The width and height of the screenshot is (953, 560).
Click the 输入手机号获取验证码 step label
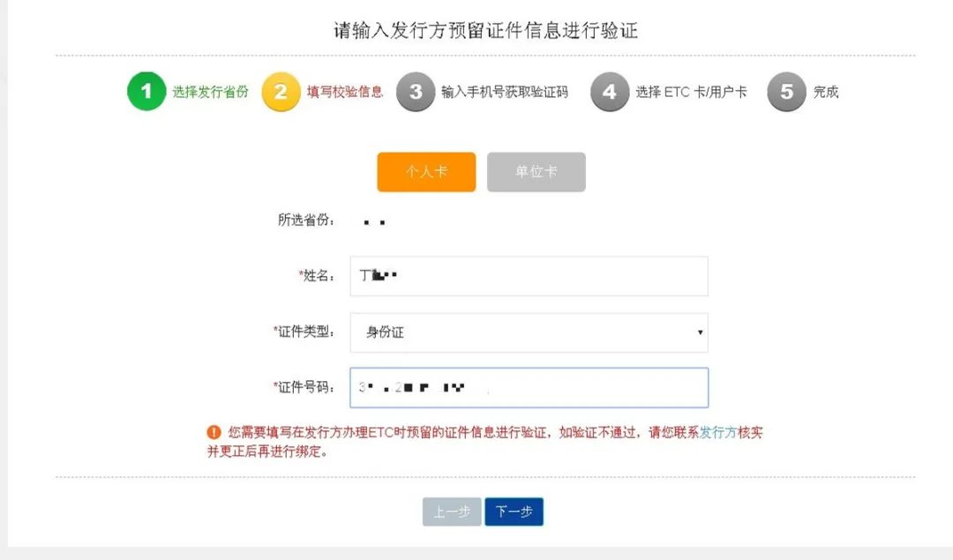tap(505, 92)
